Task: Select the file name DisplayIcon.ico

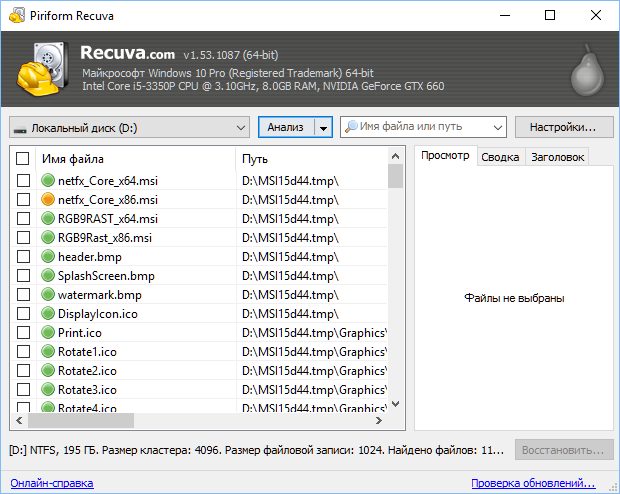Action: coord(98,314)
